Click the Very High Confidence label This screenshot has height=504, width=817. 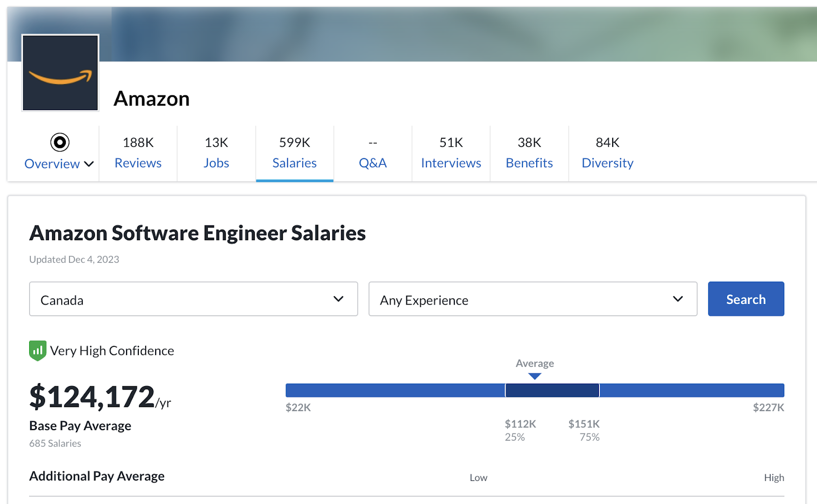(x=112, y=351)
